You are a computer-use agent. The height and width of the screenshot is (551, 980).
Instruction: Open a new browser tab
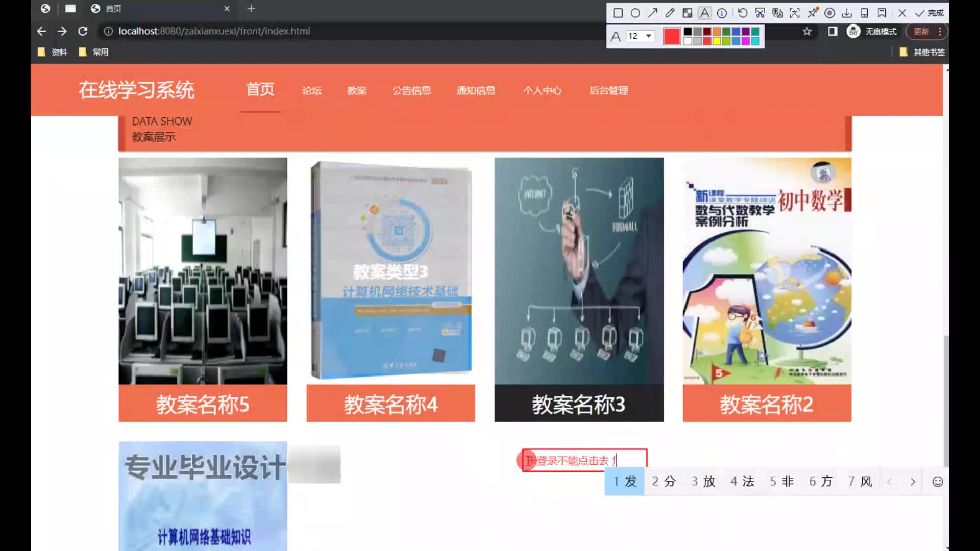point(251,9)
